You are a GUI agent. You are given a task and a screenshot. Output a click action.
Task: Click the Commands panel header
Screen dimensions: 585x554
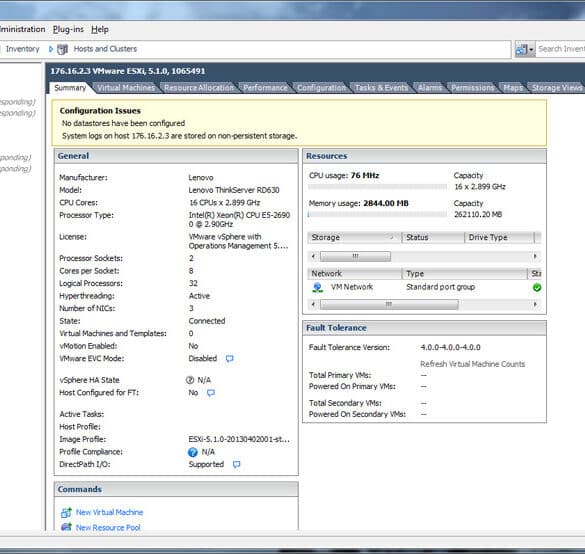coord(176,489)
